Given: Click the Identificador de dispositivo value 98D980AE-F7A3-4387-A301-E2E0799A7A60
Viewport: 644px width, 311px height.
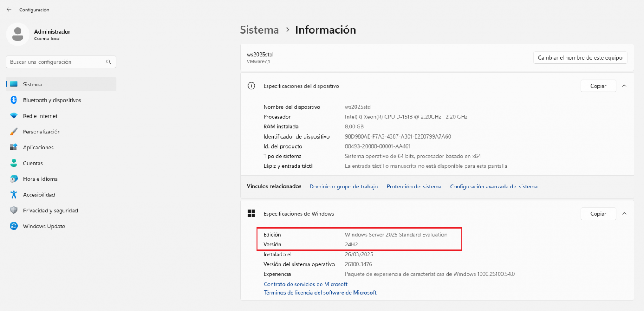Looking at the screenshot, I should (x=398, y=136).
